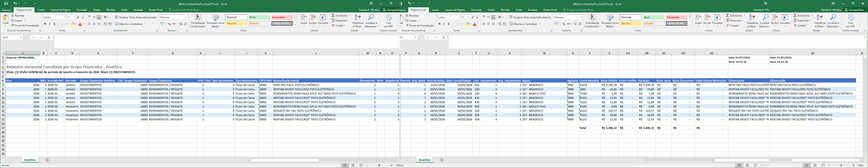The image size is (868, 168).
Task: Increase decimal places in left window
Action: click(x=181, y=24)
